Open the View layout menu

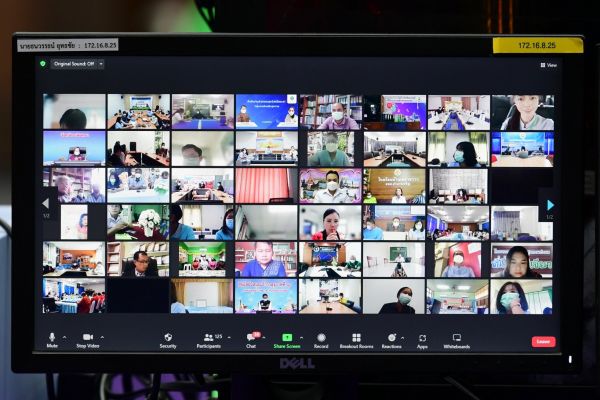pos(549,65)
